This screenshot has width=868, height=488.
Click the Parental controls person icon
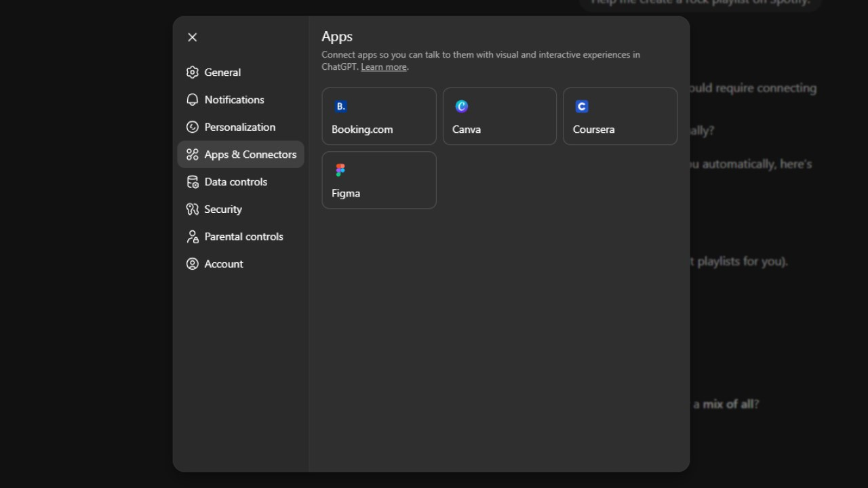click(x=193, y=237)
